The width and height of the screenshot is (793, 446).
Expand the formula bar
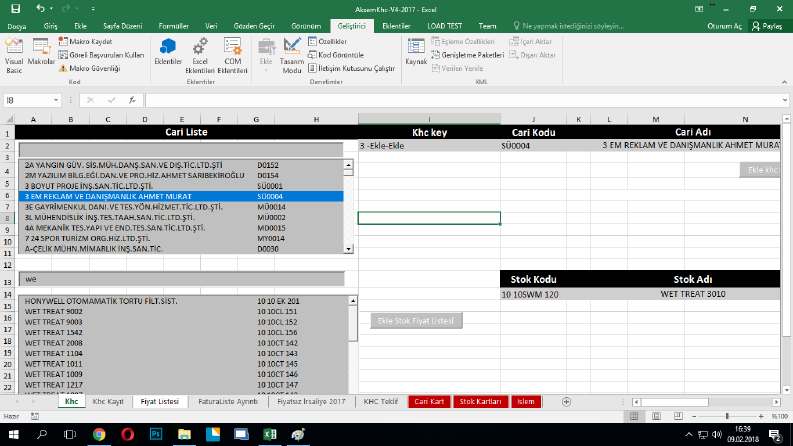tap(784, 100)
